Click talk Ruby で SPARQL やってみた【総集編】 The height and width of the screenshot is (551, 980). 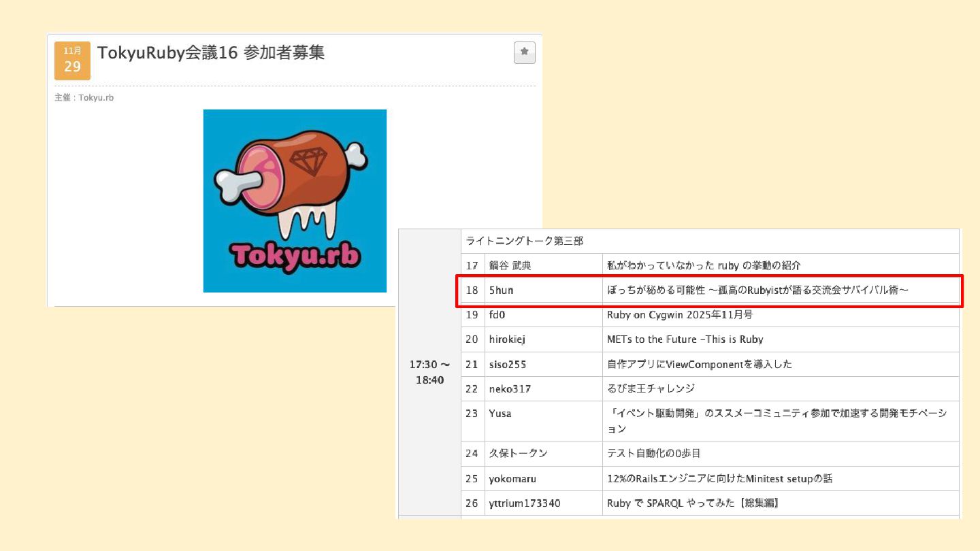coord(692,503)
